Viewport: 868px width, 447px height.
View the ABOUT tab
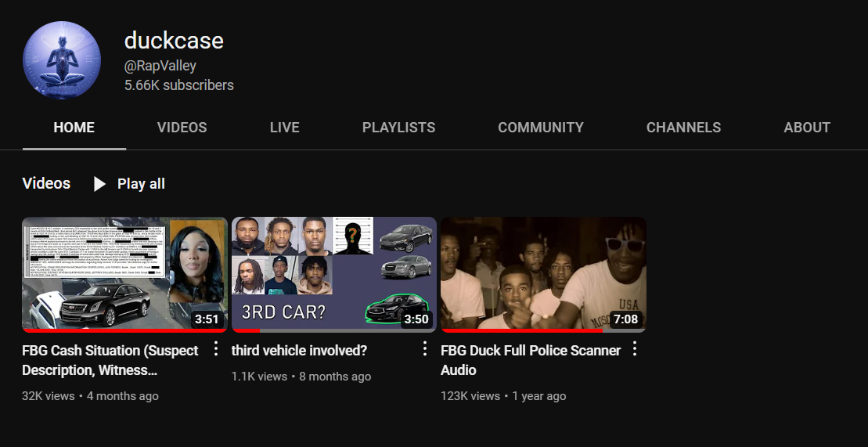click(x=807, y=128)
